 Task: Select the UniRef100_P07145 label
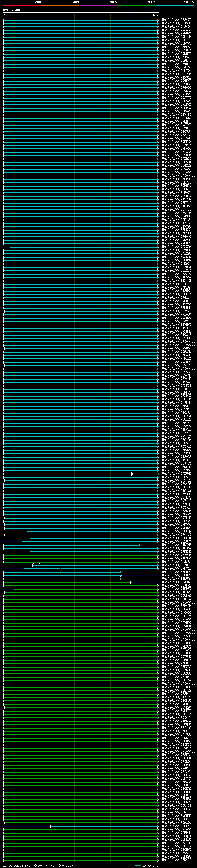[x=177, y=501]
